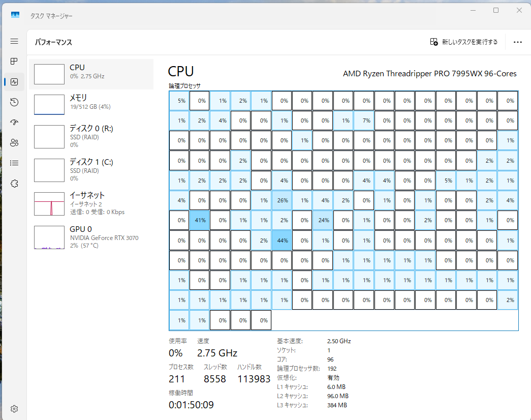Click the ソケット label

[x=286, y=350]
